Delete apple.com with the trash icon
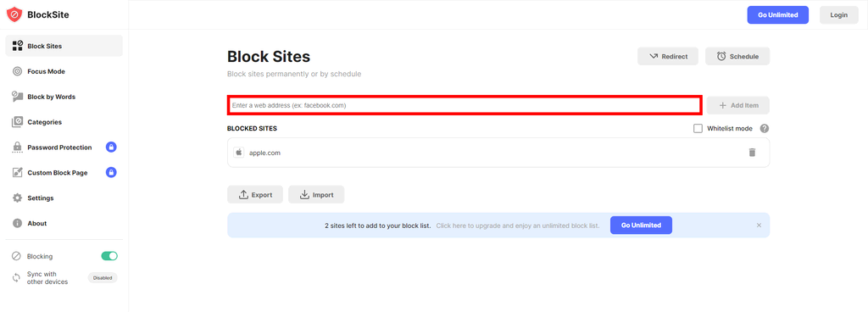Image resolution: width=868 pixels, height=312 pixels. coord(752,152)
